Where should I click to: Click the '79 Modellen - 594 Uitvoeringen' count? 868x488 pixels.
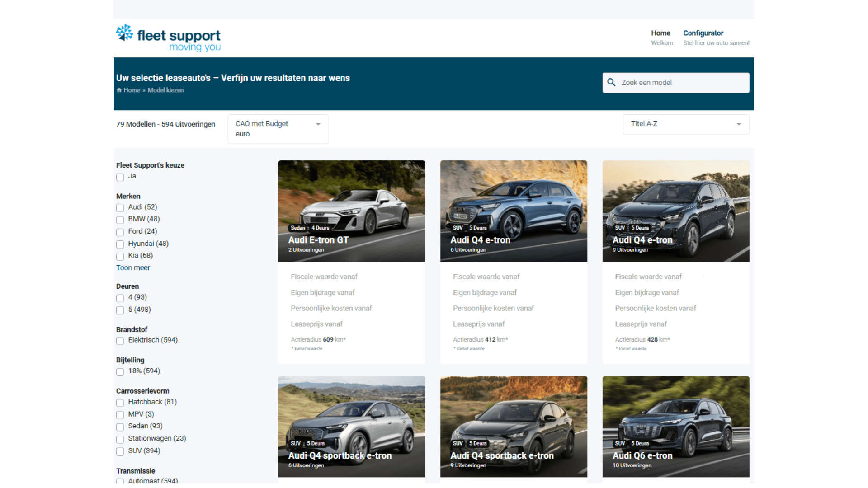click(x=165, y=124)
